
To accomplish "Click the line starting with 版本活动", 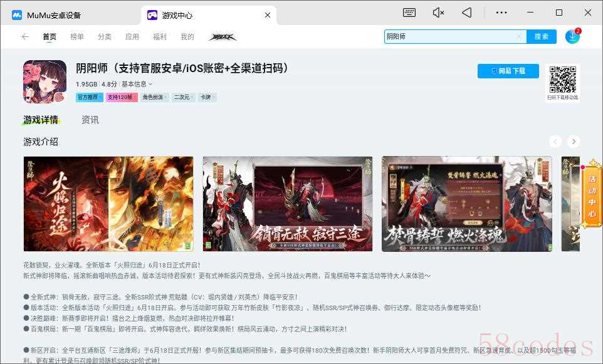I will (x=253, y=308).
